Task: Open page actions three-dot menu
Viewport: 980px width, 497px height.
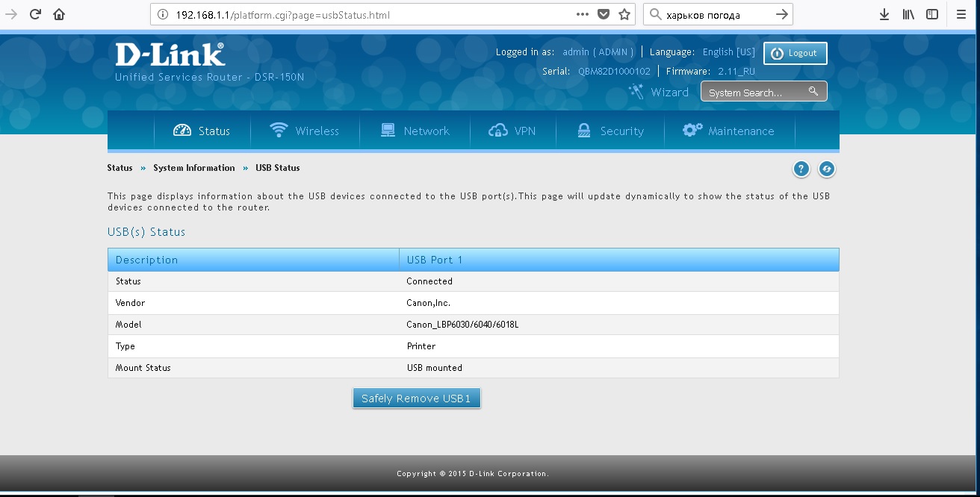Action: click(583, 14)
